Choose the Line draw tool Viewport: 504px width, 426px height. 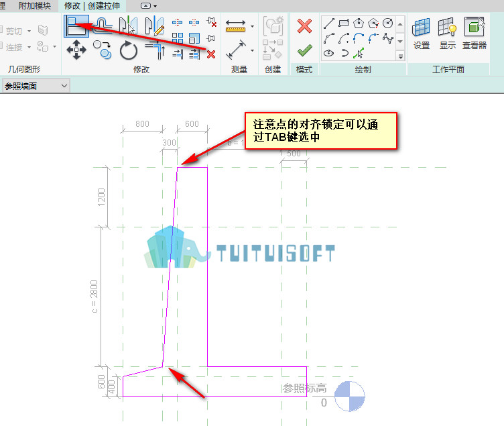(329, 23)
